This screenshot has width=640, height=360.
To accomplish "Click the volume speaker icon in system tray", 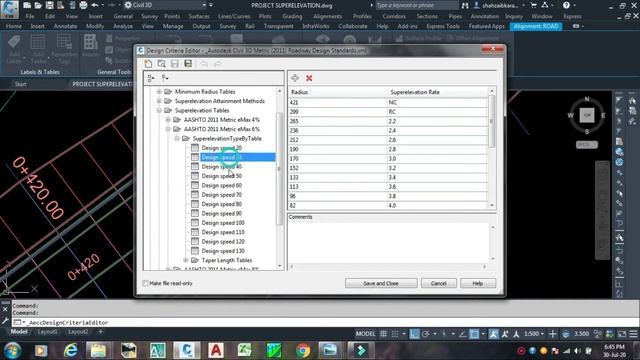I will coord(577,351).
